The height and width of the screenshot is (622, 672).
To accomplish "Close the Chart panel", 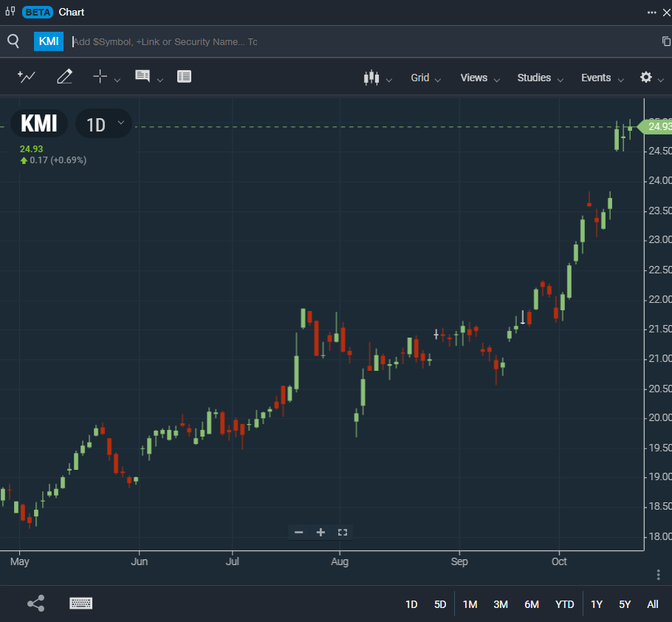I will [667, 13].
